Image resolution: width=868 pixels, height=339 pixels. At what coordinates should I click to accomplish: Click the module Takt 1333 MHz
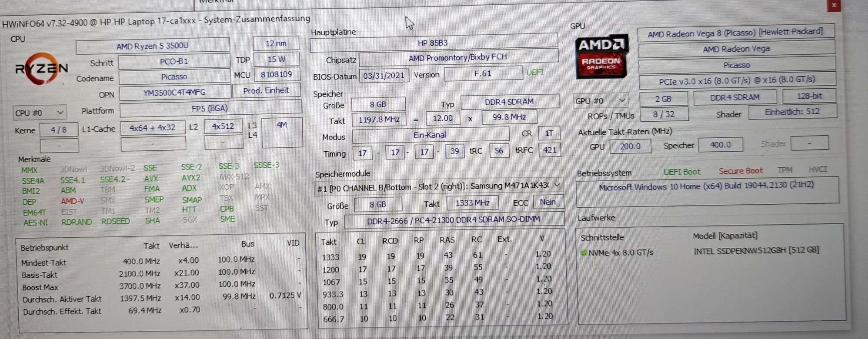pos(473,203)
